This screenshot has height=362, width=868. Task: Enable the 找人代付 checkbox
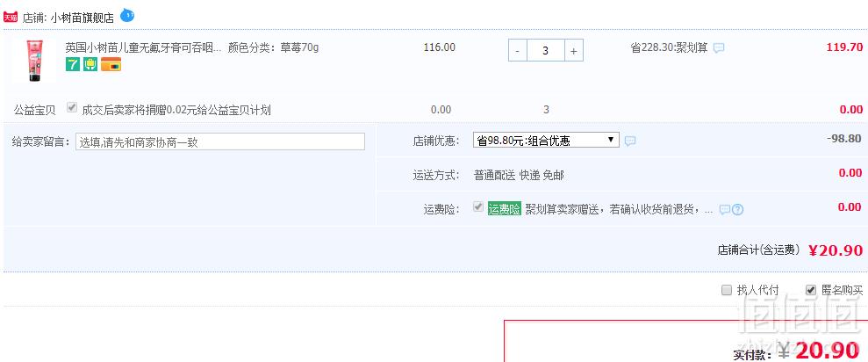pyautogui.click(x=727, y=290)
